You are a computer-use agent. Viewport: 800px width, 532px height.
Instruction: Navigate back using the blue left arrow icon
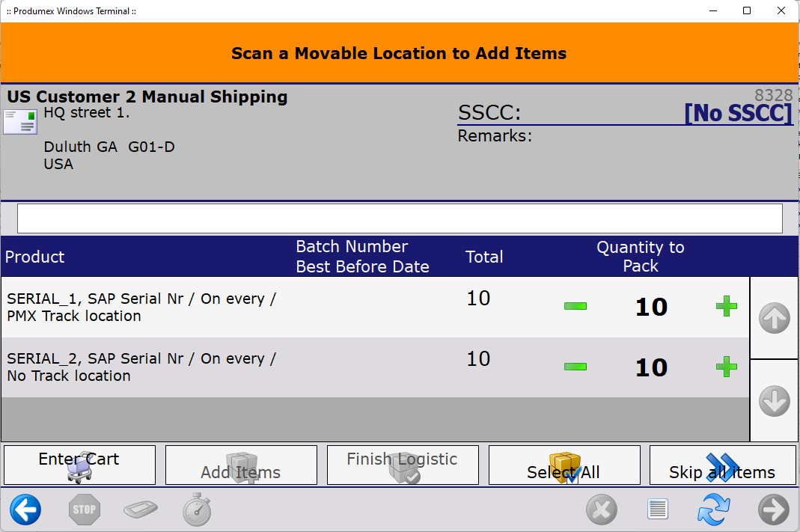point(25,510)
